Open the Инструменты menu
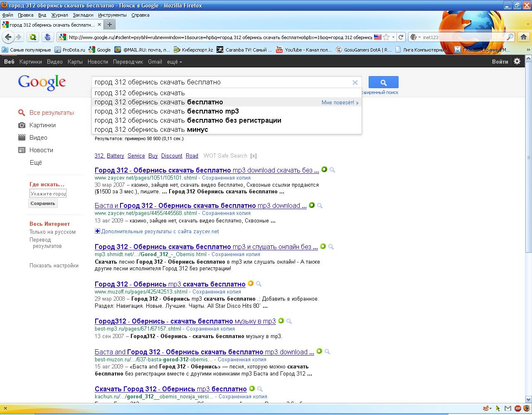Screen dimensions: 532x415 coord(112,15)
